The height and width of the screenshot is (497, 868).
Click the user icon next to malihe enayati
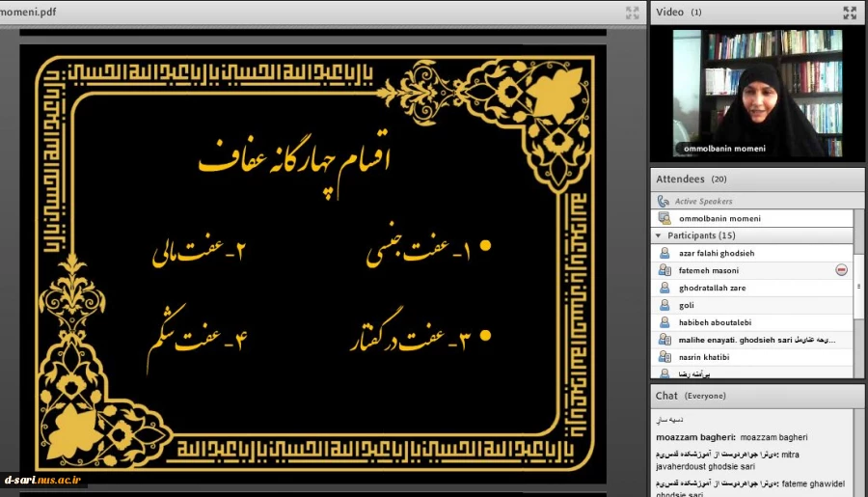[x=665, y=340]
